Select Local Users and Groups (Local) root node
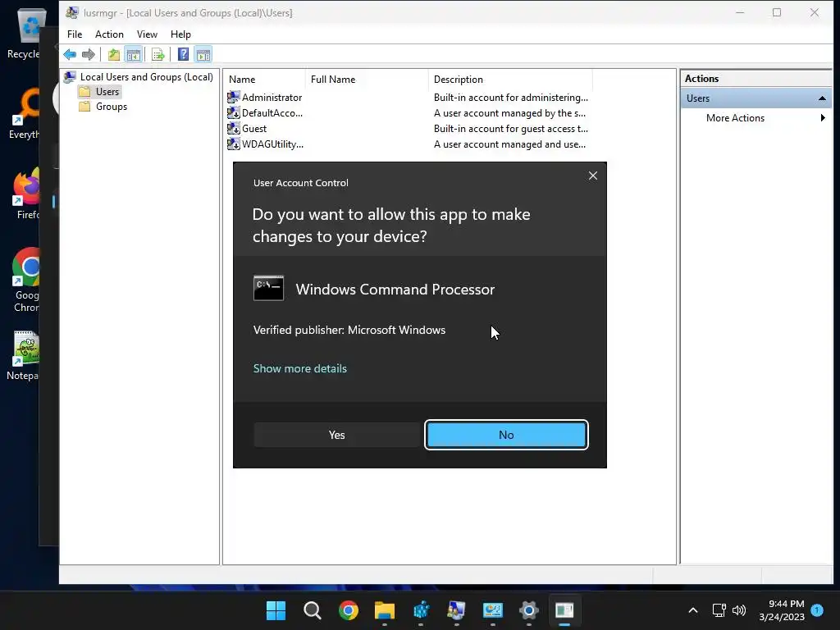Image resolution: width=840 pixels, height=630 pixels. pyautogui.click(x=146, y=76)
